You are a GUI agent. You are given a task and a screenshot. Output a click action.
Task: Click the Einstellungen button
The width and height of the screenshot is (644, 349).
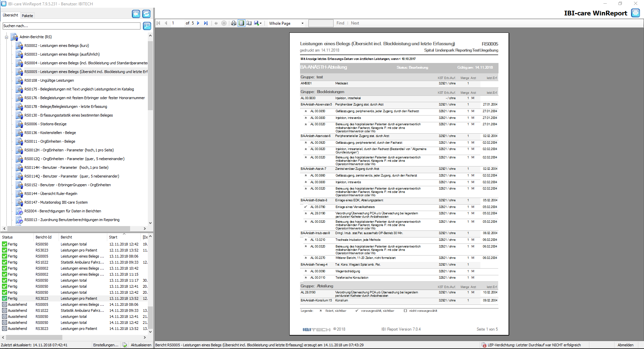106,345
